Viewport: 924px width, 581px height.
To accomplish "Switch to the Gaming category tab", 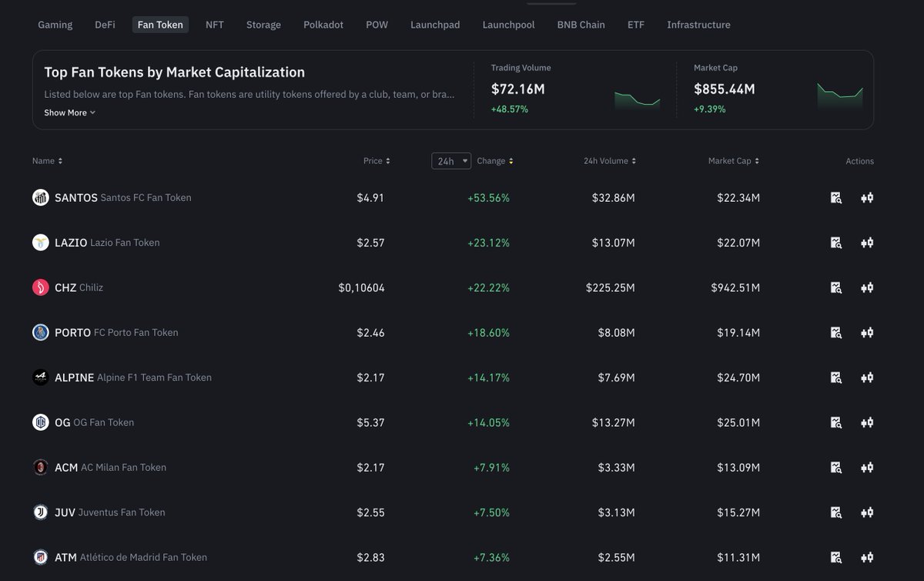I will coord(55,25).
